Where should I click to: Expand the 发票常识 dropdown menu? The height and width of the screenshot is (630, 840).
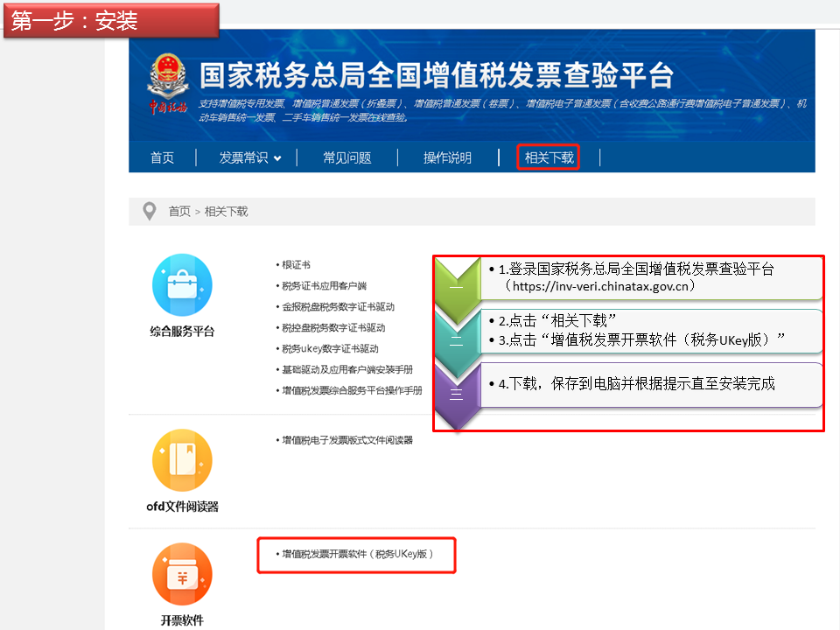pos(249,157)
